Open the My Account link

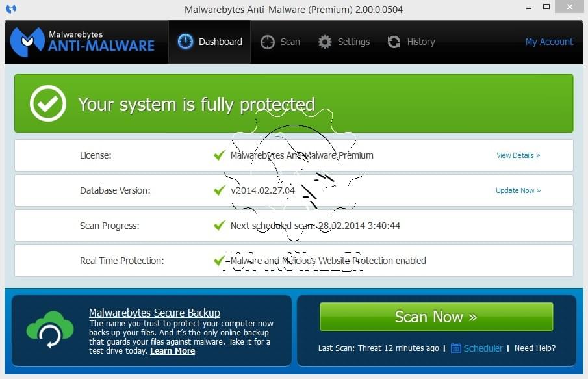point(549,42)
